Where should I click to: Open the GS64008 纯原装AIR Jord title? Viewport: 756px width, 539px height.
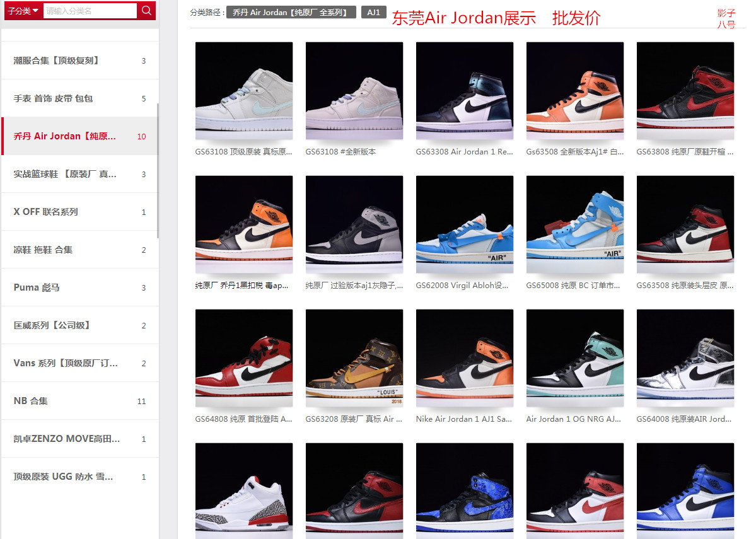point(684,419)
